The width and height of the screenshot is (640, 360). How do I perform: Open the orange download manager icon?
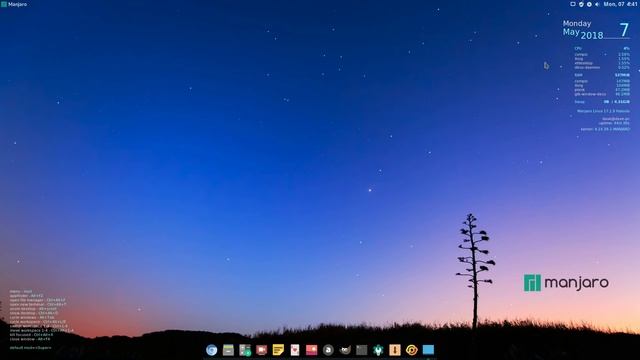pos(395,350)
